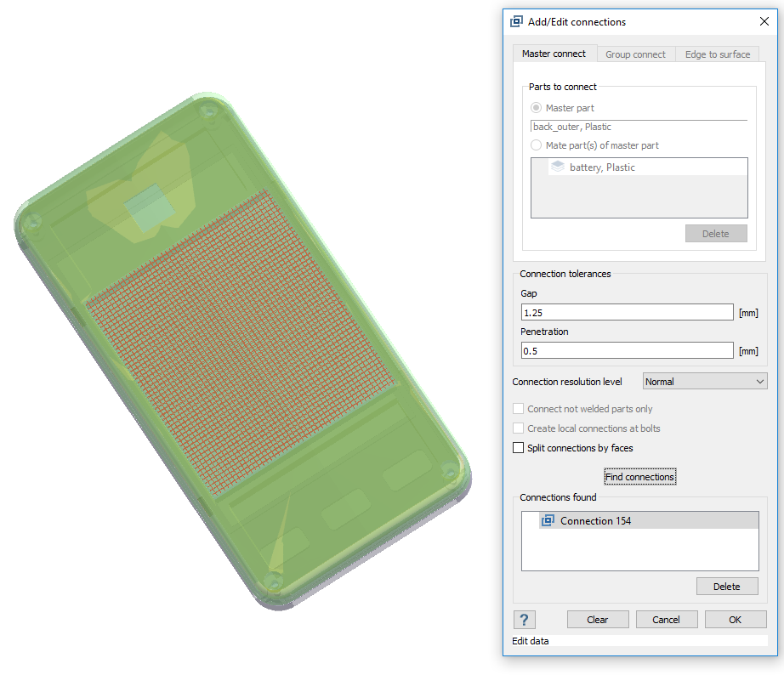Toggle Connect not welded parts only checkbox

click(519, 409)
